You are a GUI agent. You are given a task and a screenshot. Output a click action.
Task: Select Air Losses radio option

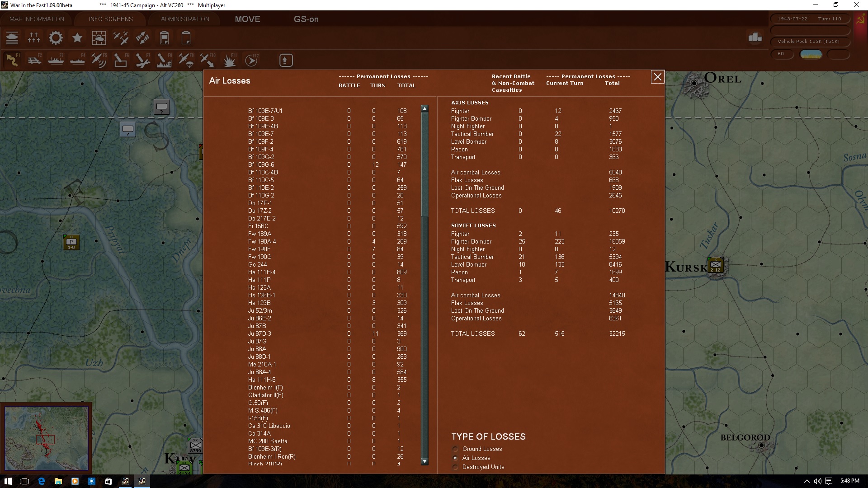tap(455, 458)
